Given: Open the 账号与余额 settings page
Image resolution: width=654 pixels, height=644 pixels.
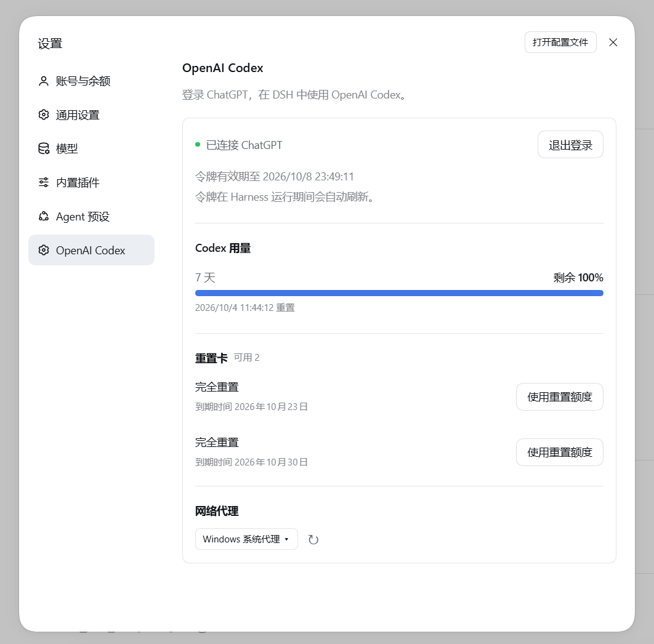Looking at the screenshot, I should [91, 81].
